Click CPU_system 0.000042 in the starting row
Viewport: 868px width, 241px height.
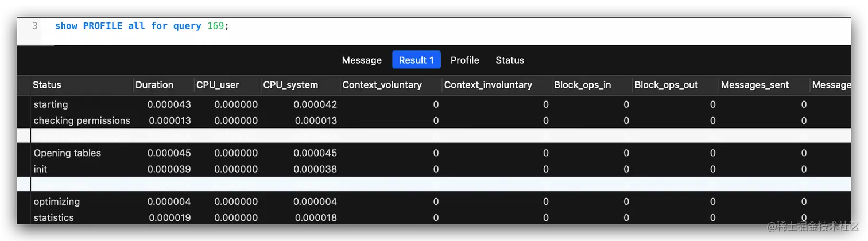315,104
